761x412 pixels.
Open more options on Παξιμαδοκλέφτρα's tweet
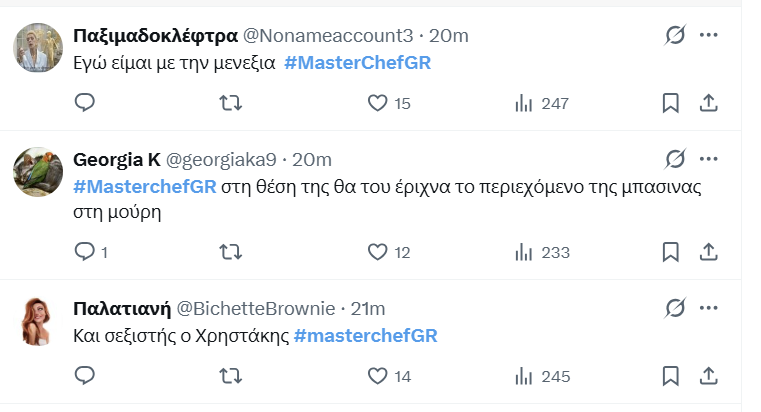point(709,35)
